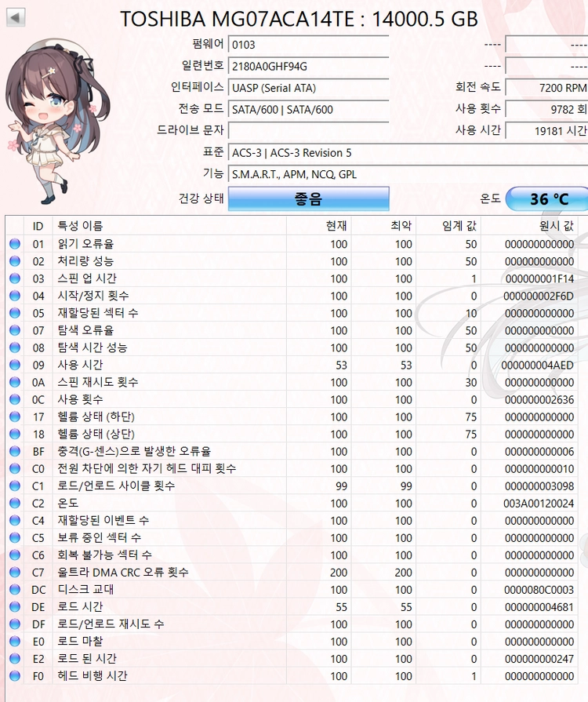The width and height of the screenshot is (588, 702).
Task: Click power-on hours field 19181 시간
Action: click(546, 131)
